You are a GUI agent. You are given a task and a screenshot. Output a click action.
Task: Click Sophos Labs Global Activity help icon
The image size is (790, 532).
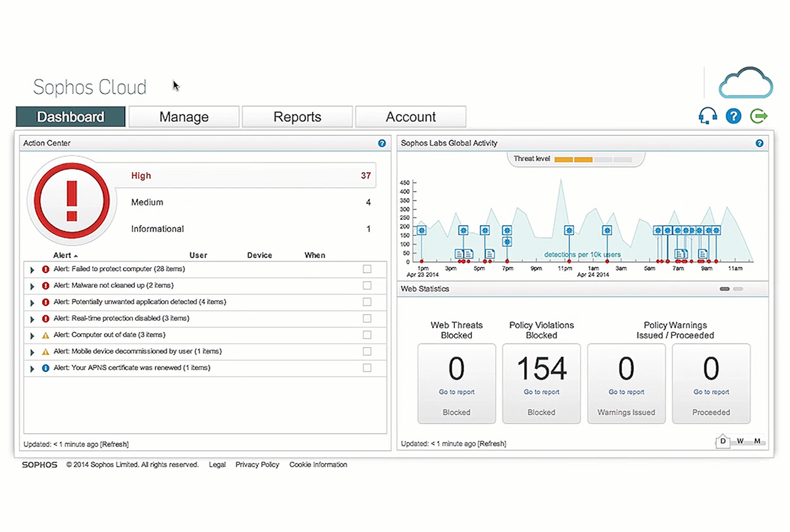pos(759,143)
